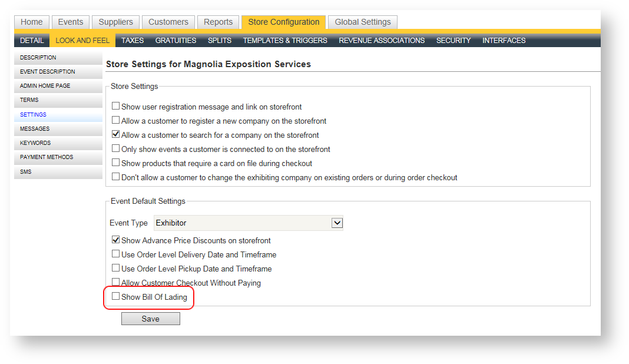Tick Allow Customer Checkout Without Paying

(x=116, y=283)
